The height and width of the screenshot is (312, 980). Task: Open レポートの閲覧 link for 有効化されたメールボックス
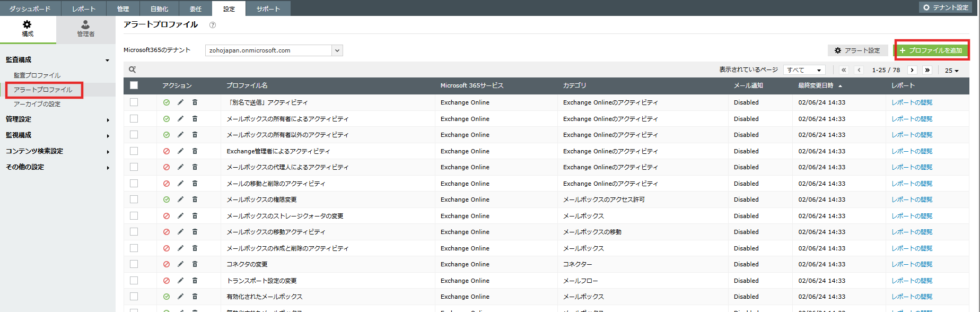(x=912, y=297)
